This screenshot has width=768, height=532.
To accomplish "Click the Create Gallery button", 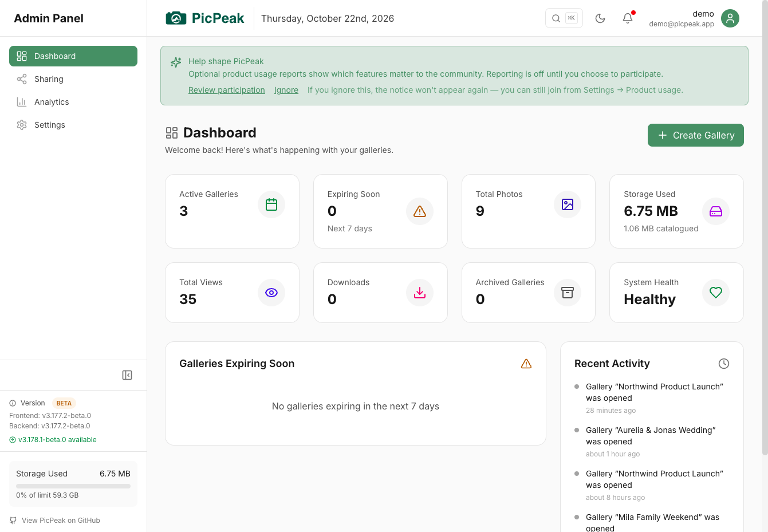I will (696, 135).
